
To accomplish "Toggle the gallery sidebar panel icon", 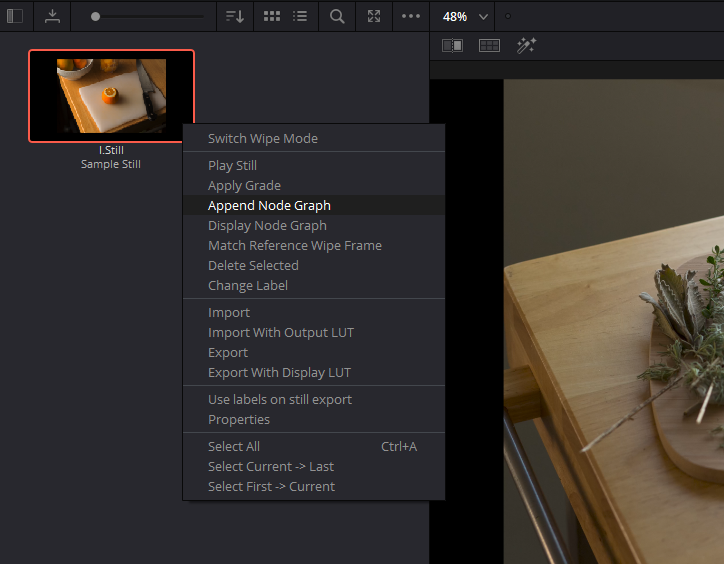I will 15,16.
